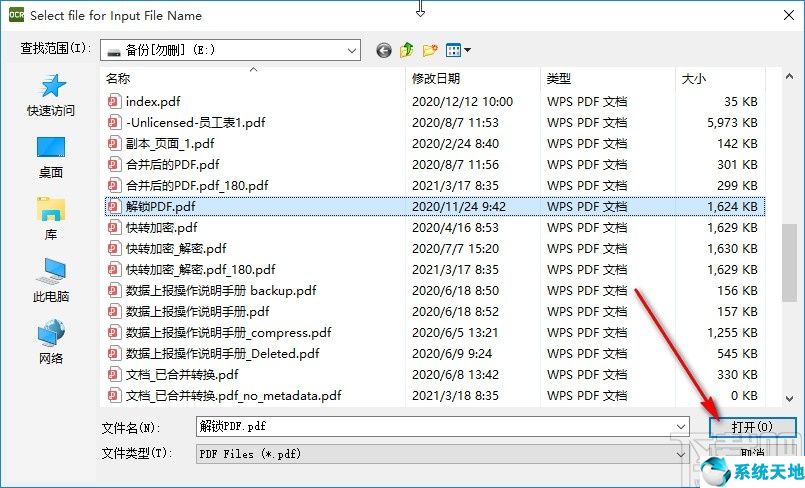Go to 桌面 in the sidebar

[x=51, y=158]
